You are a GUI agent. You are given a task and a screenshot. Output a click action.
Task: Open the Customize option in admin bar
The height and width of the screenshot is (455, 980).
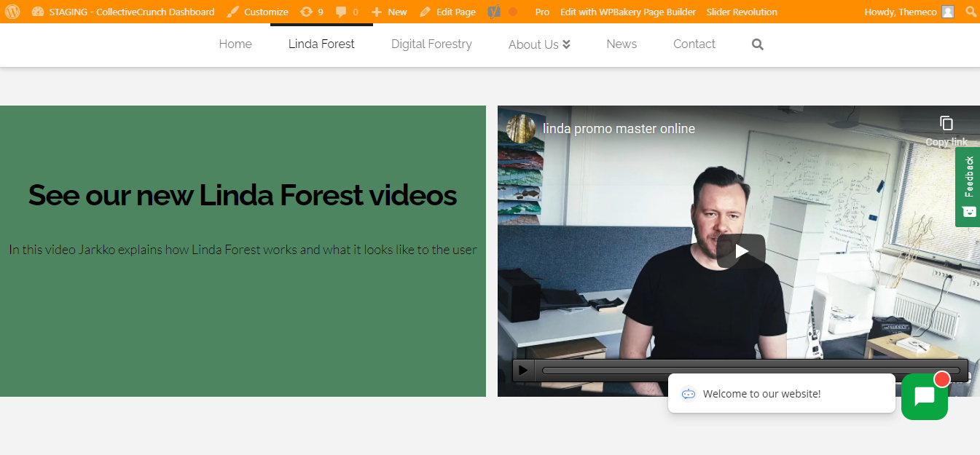[x=257, y=12]
